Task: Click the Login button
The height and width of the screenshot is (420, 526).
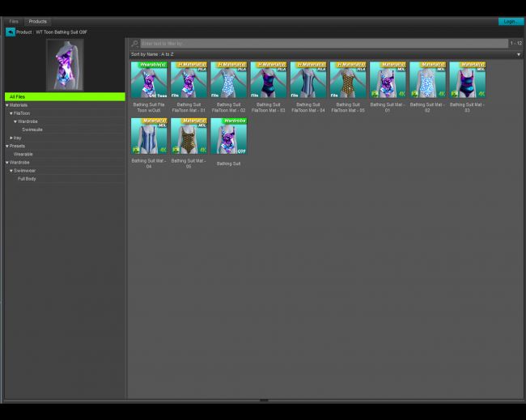Action: (x=510, y=21)
